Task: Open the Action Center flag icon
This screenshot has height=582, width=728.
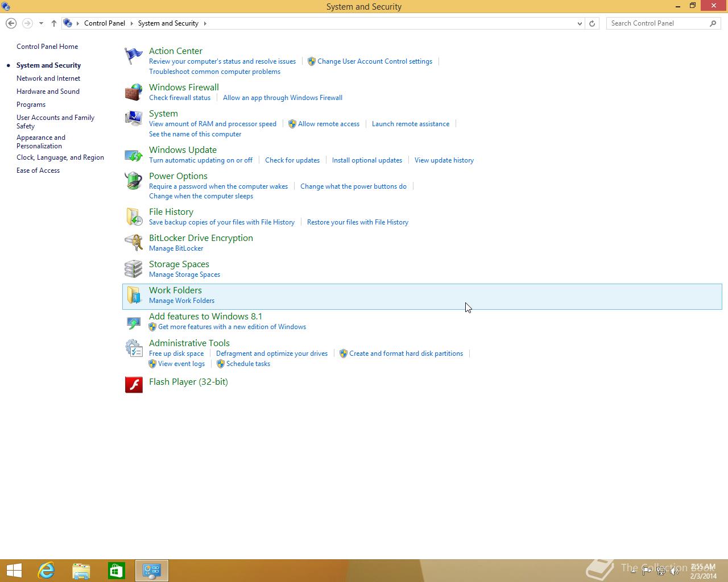Action: click(x=134, y=56)
